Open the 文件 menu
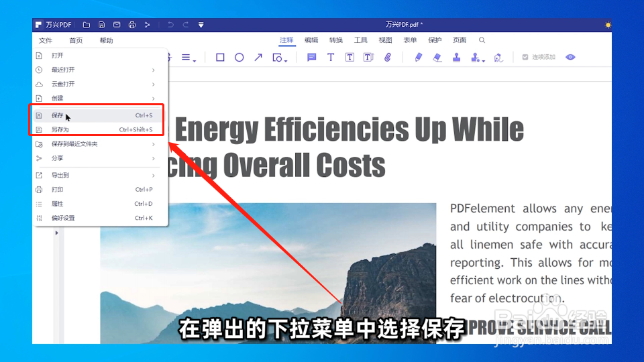The width and height of the screenshot is (644, 362). (x=46, y=40)
